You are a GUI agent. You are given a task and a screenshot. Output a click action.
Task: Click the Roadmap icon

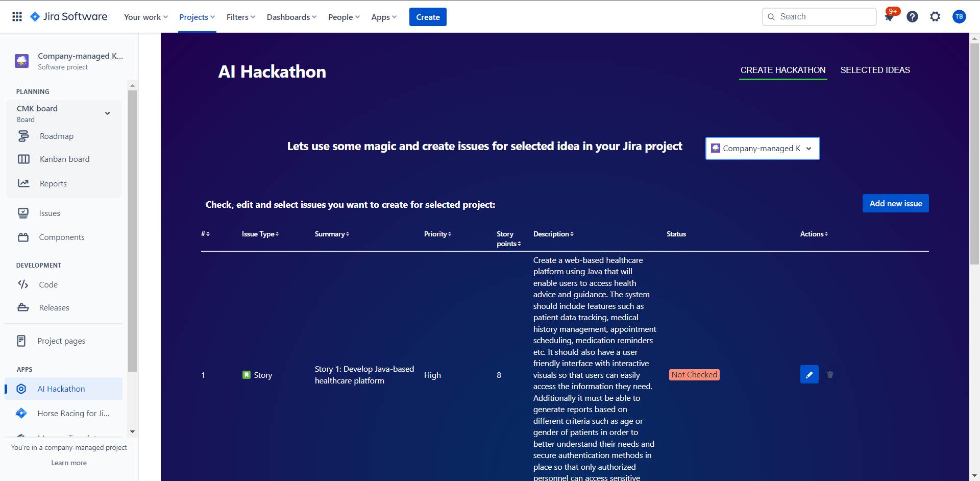[23, 136]
